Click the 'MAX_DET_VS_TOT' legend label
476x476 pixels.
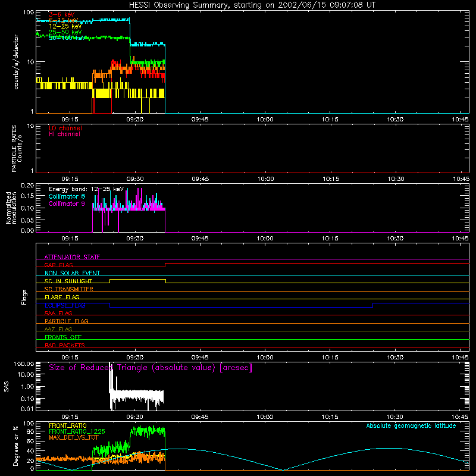tap(74, 437)
